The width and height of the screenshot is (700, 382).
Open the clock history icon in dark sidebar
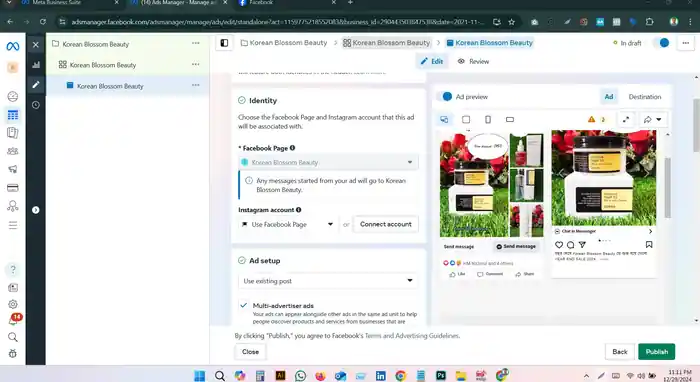pos(36,105)
